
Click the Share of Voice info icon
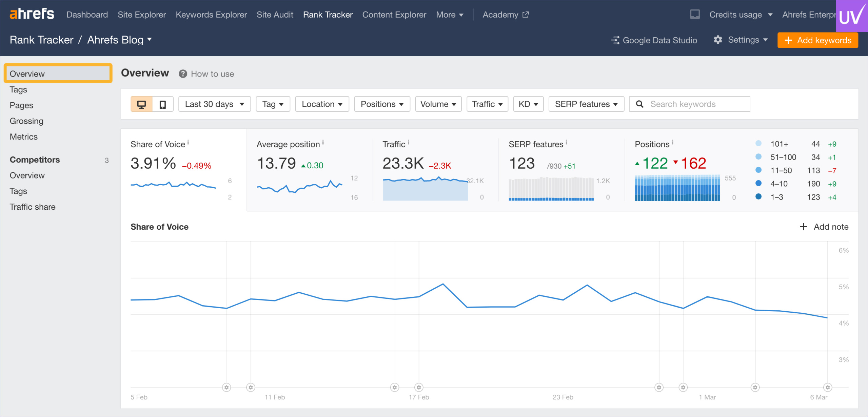tap(188, 142)
